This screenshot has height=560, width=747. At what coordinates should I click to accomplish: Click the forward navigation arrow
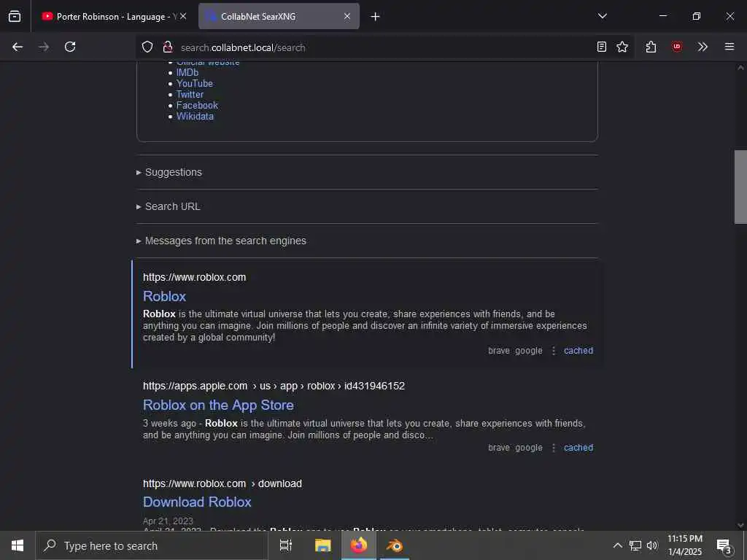44,47
